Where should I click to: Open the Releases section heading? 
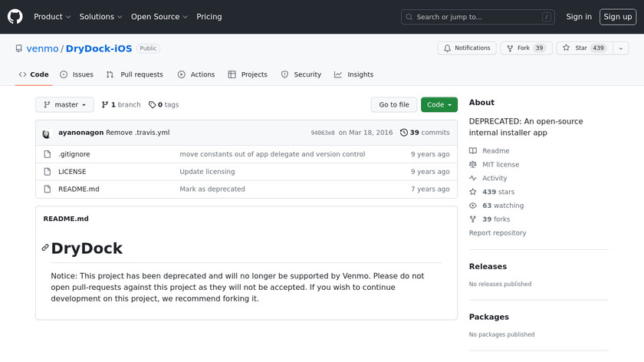click(x=488, y=266)
